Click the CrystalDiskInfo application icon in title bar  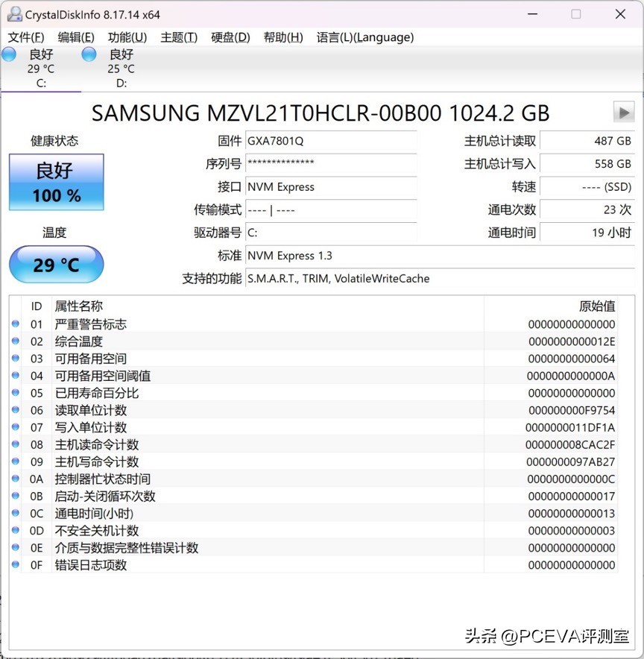16,14
